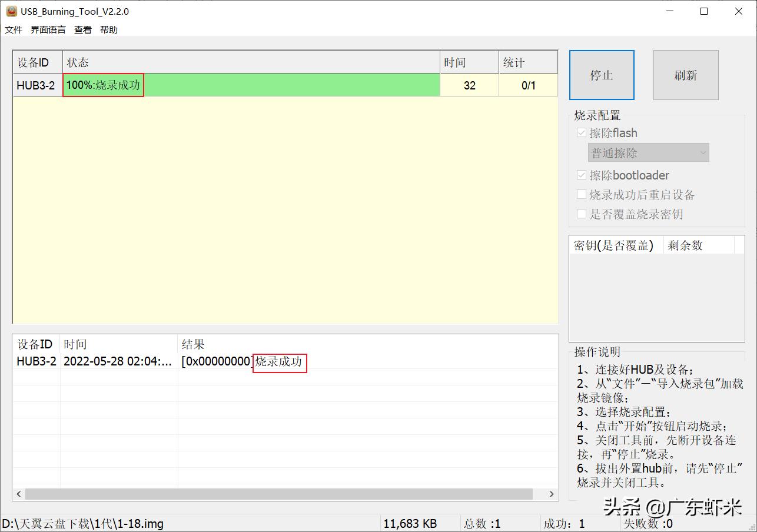Enable 是否覆盖烧录密钥 checkbox
Image resolution: width=757 pixels, height=532 pixels.
(x=582, y=214)
